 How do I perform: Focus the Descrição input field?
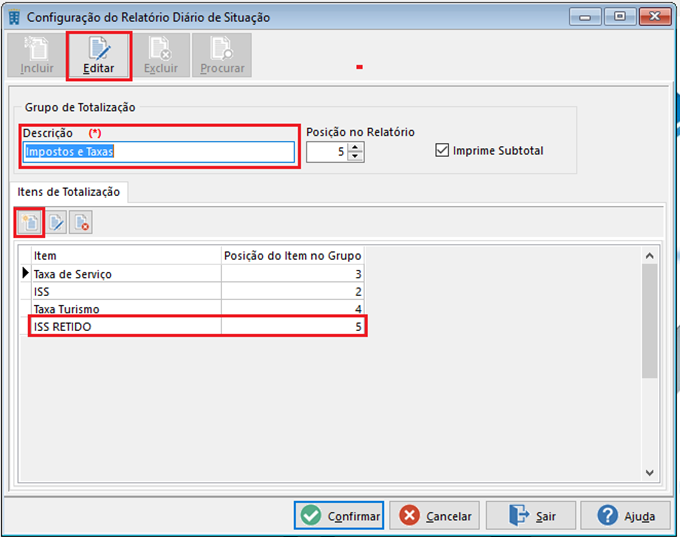(159, 152)
